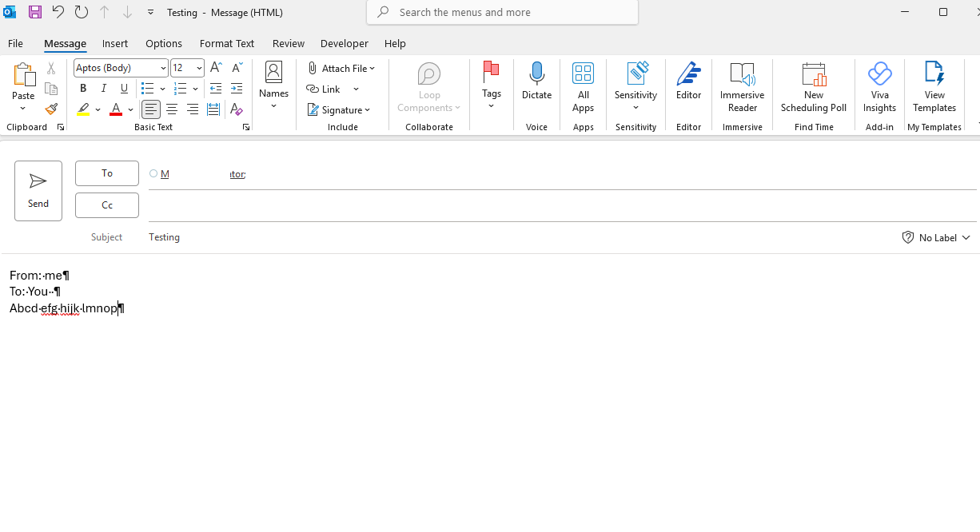
Task: Click the Cc recipients button
Action: click(x=107, y=205)
